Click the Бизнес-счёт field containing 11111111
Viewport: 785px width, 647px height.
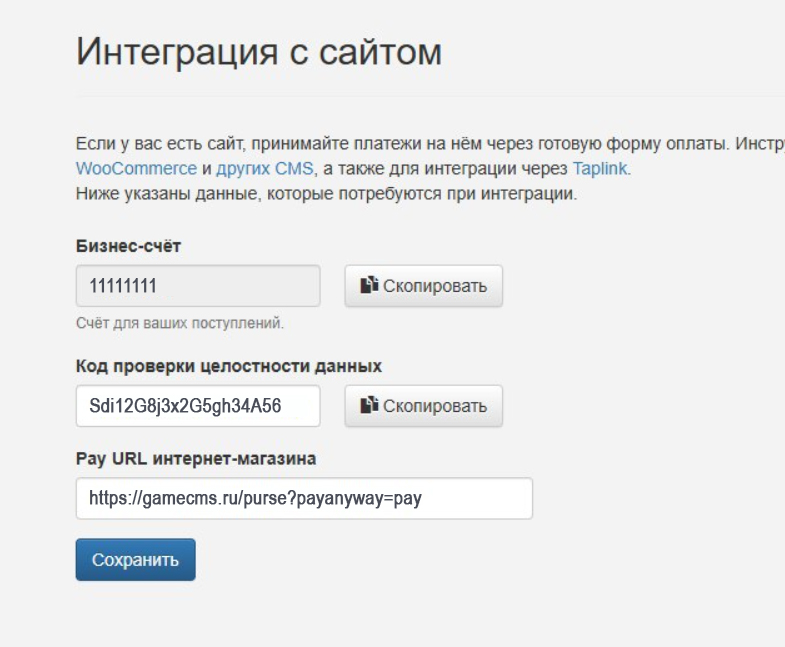click(198, 286)
